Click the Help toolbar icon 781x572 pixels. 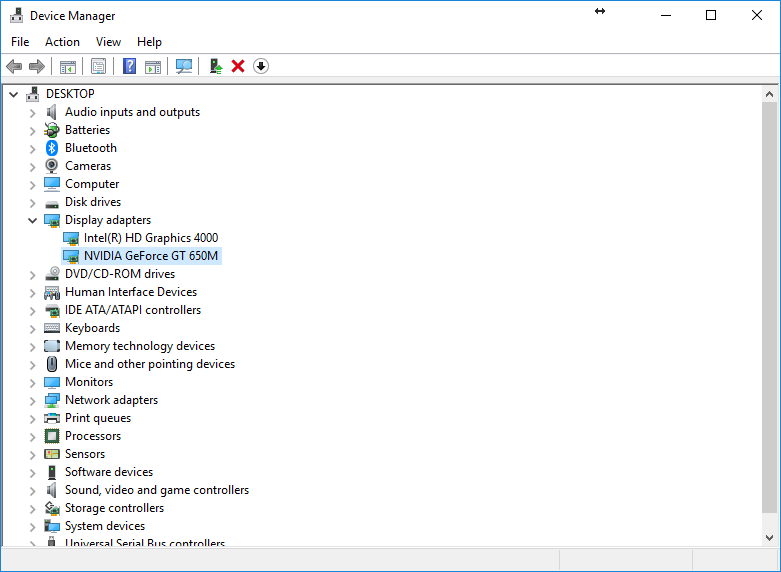click(x=129, y=66)
